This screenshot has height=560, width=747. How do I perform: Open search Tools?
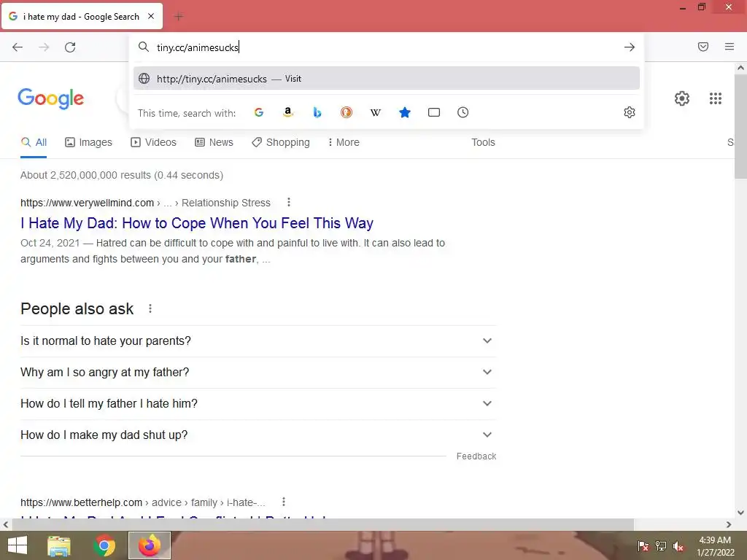tap(483, 142)
